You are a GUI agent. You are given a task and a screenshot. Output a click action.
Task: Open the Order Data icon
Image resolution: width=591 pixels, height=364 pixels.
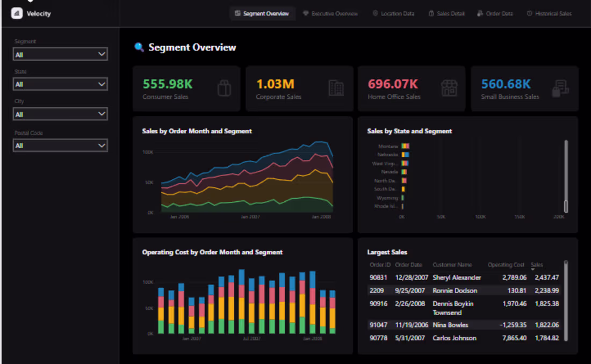[481, 13]
